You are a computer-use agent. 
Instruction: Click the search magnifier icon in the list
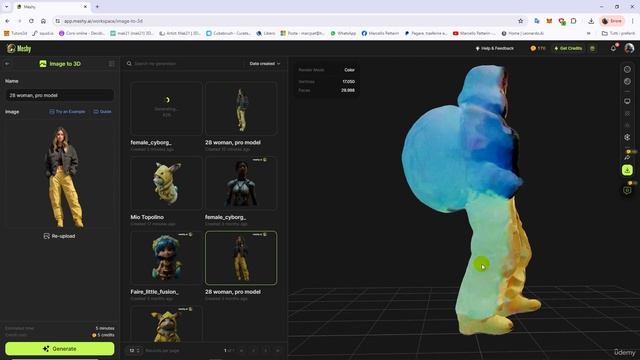pyautogui.click(x=129, y=64)
